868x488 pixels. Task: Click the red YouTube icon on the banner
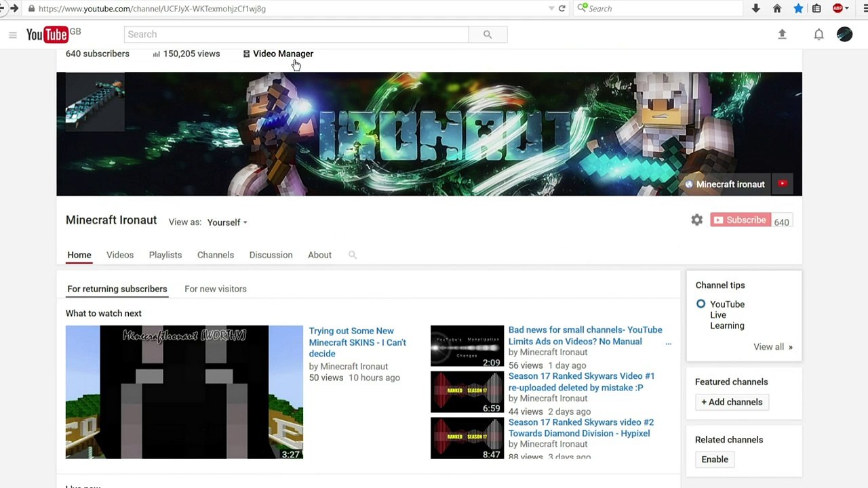tap(783, 184)
